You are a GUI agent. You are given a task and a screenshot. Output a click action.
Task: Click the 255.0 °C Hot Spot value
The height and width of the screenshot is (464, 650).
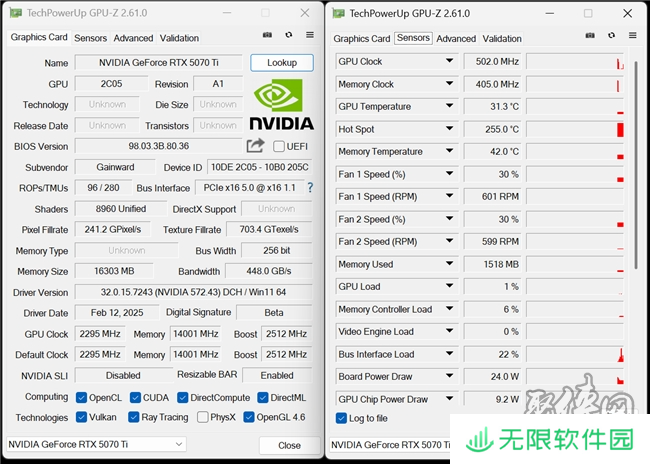pos(492,129)
